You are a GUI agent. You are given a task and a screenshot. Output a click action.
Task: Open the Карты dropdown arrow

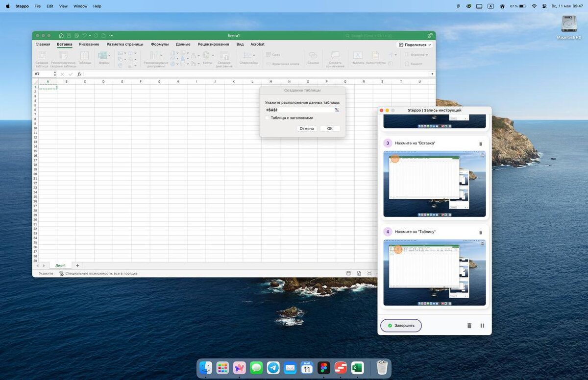pyautogui.click(x=213, y=55)
